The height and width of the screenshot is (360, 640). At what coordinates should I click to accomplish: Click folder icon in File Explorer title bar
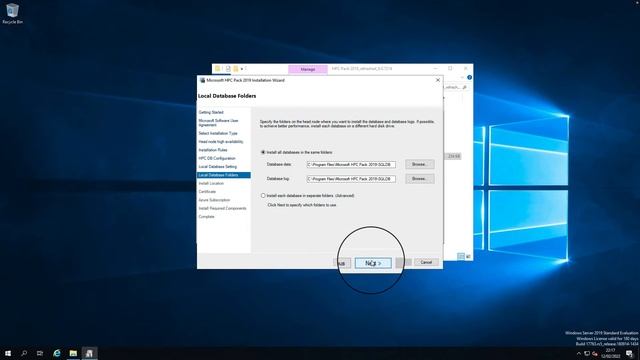pos(218,69)
